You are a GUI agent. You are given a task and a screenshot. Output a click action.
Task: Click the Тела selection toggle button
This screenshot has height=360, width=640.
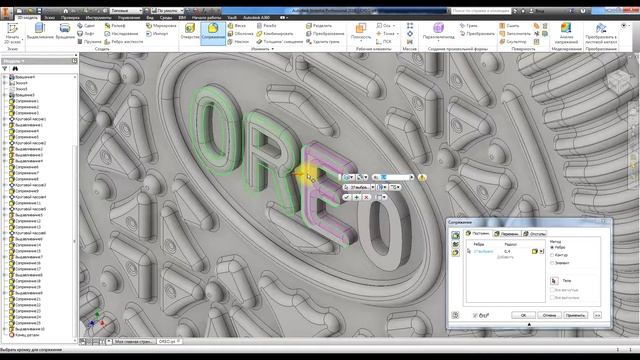point(554,281)
